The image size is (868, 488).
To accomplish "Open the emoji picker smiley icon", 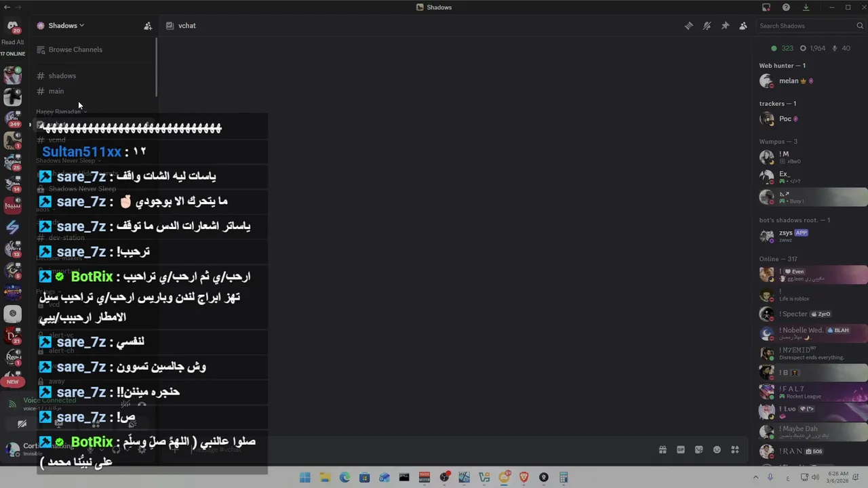I will tap(717, 450).
